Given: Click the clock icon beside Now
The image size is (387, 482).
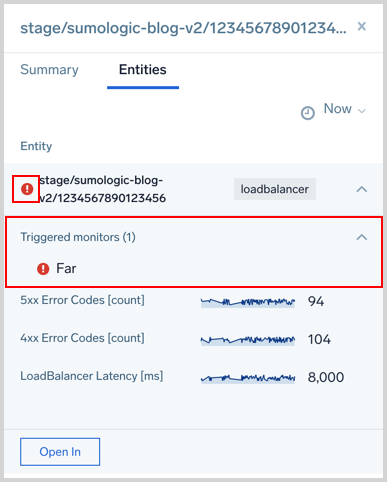Looking at the screenshot, I should [x=308, y=113].
